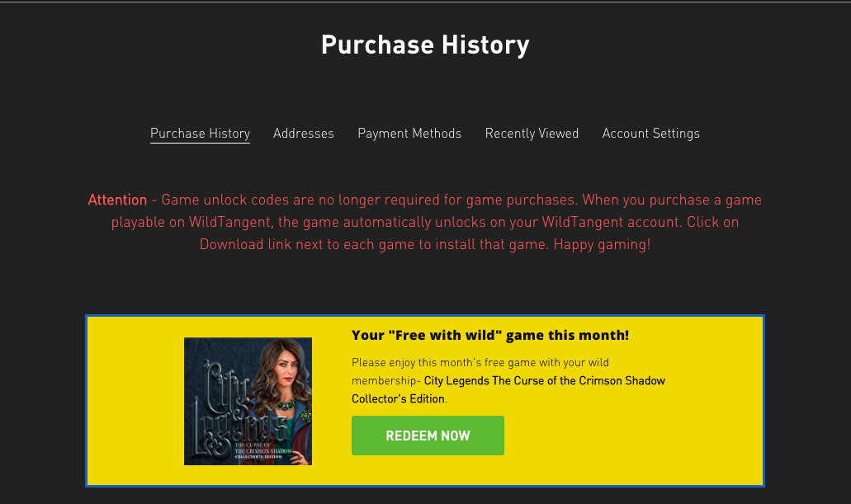Screen dimensions: 851x504
Task: Select the Recently Viewed tab
Action: [532, 134]
